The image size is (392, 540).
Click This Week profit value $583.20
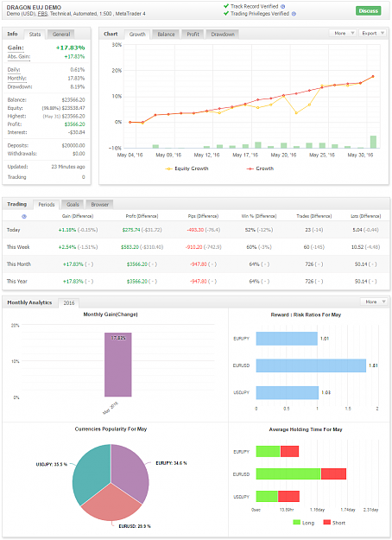coord(130,247)
